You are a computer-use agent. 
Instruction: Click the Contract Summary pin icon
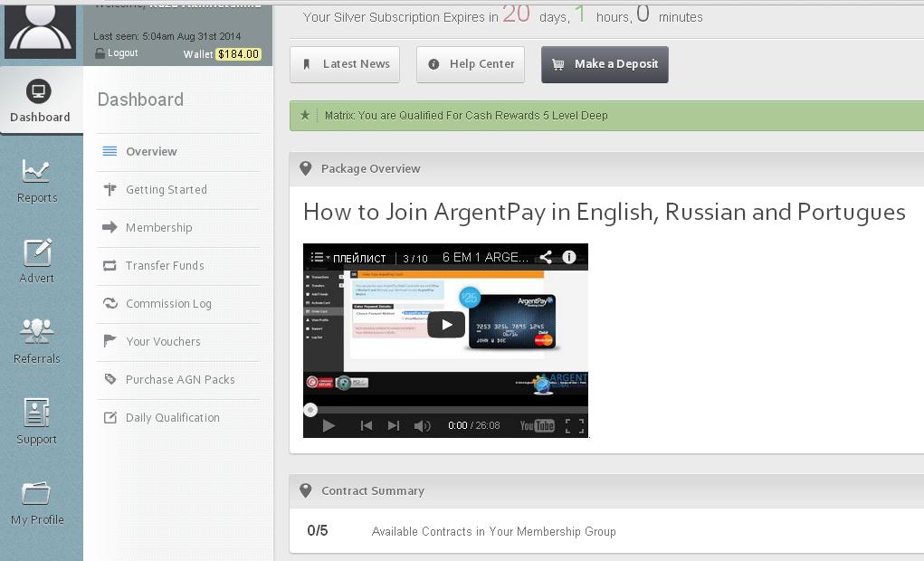305,490
